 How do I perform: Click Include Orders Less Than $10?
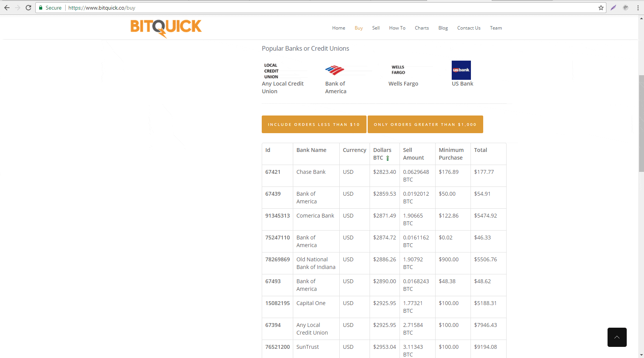click(x=314, y=124)
